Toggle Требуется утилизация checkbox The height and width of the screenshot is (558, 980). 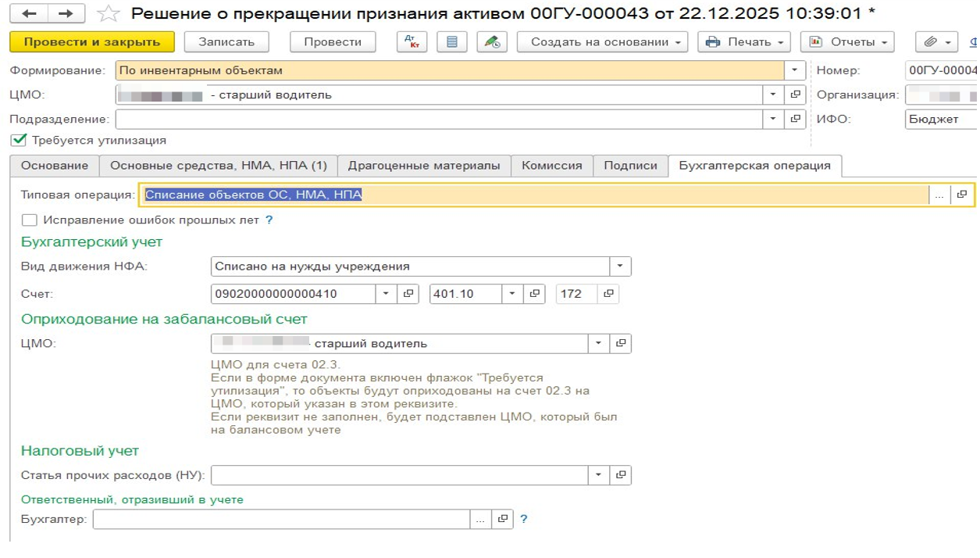pos(19,141)
